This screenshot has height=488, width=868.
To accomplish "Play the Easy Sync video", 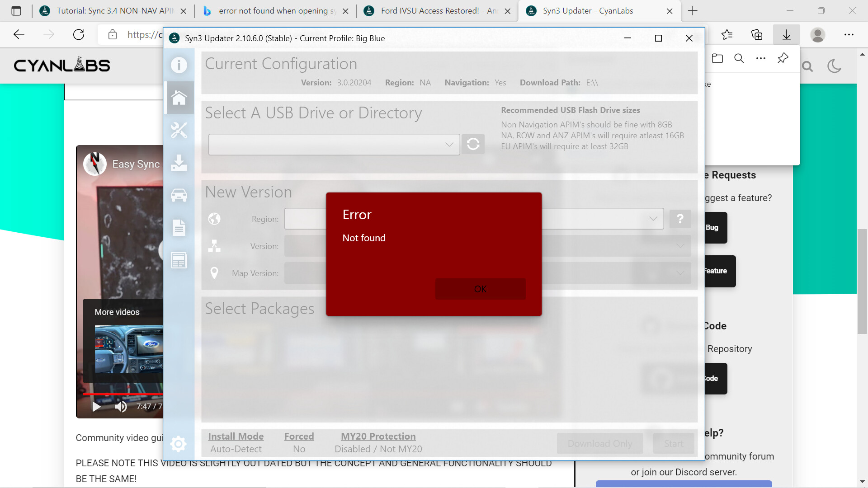I will pos(96,407).
